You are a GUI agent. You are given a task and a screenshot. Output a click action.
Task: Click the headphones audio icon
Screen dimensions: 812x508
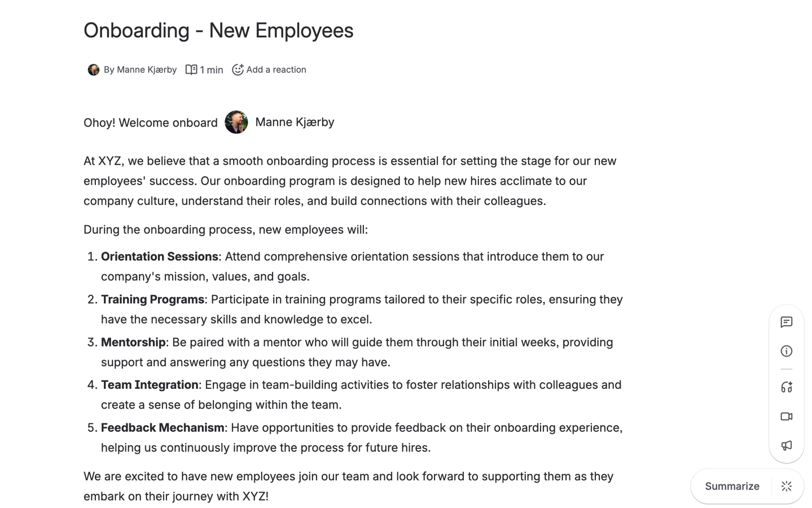click(786, 387)
